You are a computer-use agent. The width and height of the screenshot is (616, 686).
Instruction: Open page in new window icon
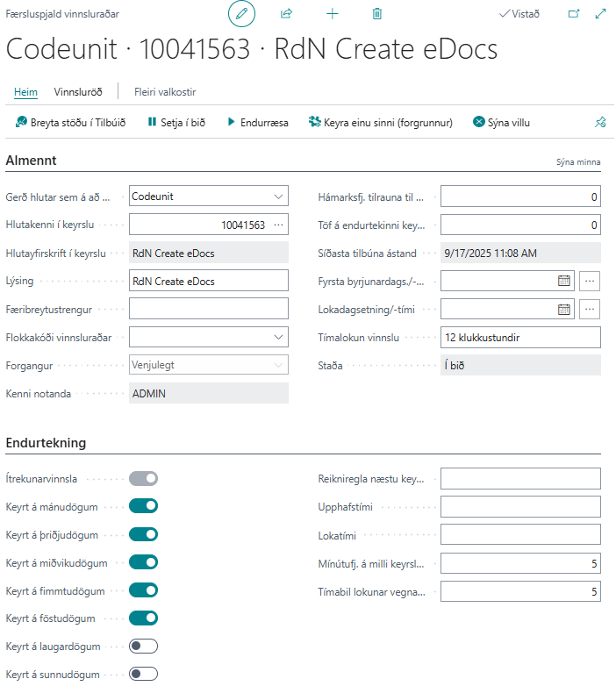pos(574,14)
